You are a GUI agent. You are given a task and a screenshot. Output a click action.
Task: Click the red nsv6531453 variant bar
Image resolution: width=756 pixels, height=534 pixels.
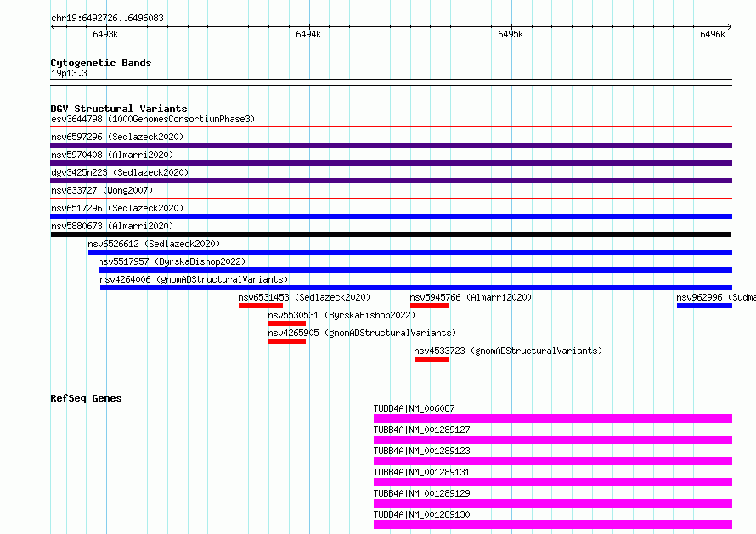(x=261, y=306)
